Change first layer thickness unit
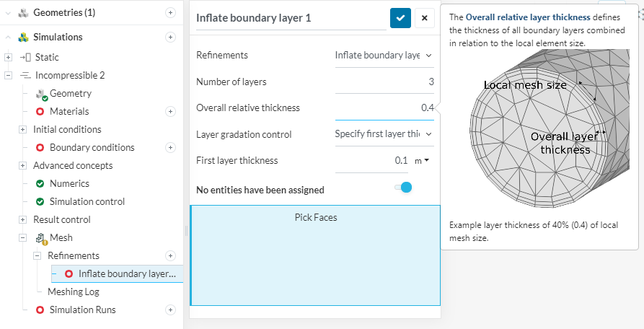The width and height of the screenshot is (644, 329). click(x=422, y=160)
